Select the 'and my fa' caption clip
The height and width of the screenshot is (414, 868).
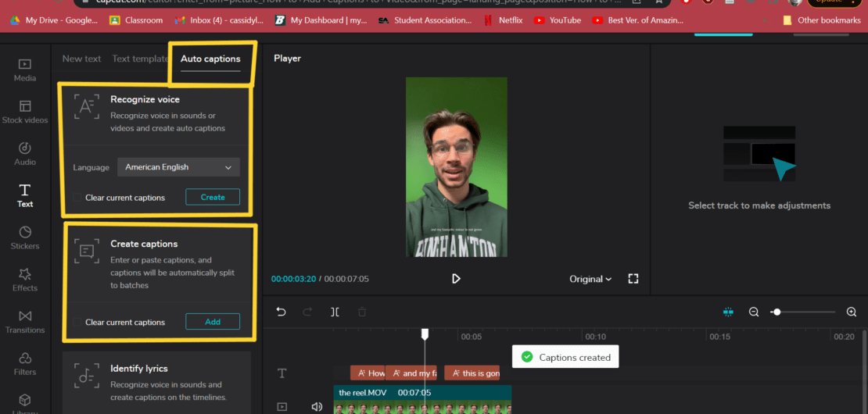pos(411,373)
